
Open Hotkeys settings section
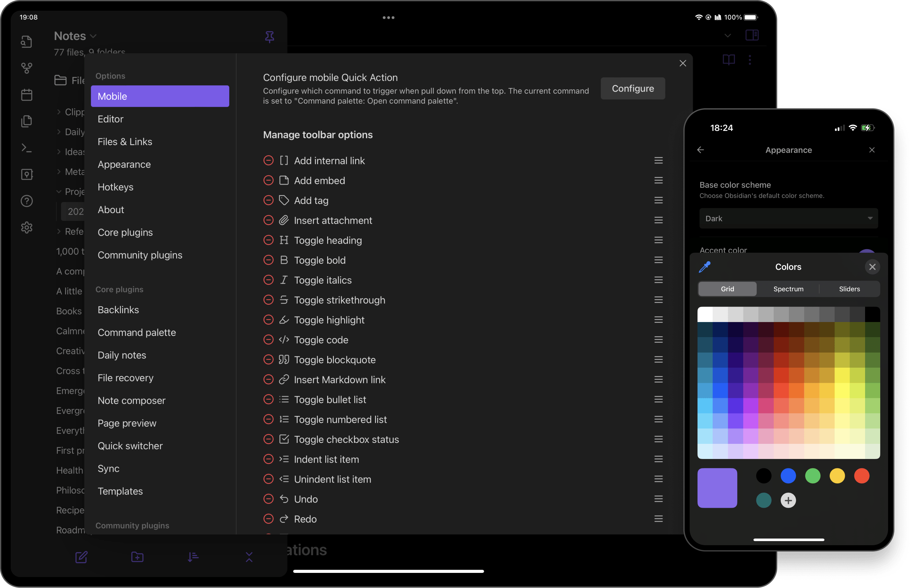click(x=160, y=187)
